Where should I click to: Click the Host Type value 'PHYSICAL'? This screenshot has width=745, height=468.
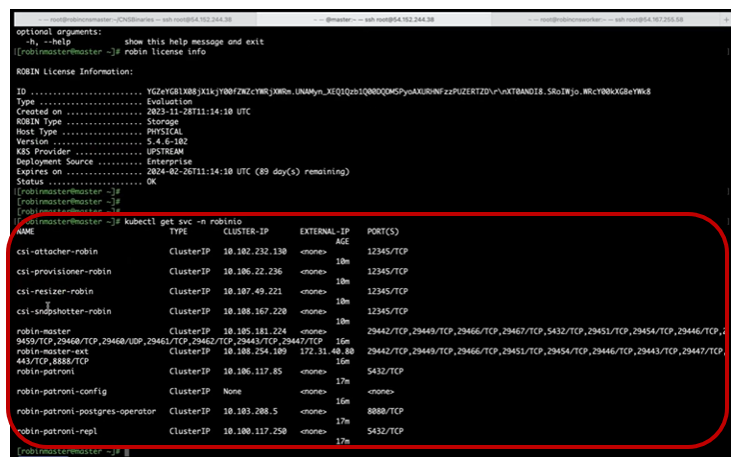(x=164, y=132)
